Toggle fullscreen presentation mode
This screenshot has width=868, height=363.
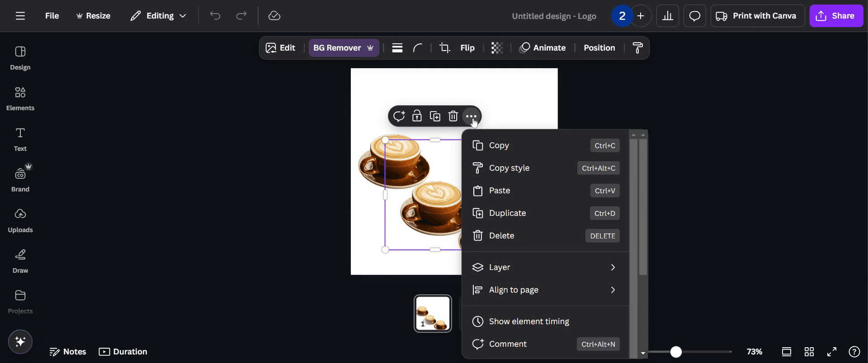(832, 352)
